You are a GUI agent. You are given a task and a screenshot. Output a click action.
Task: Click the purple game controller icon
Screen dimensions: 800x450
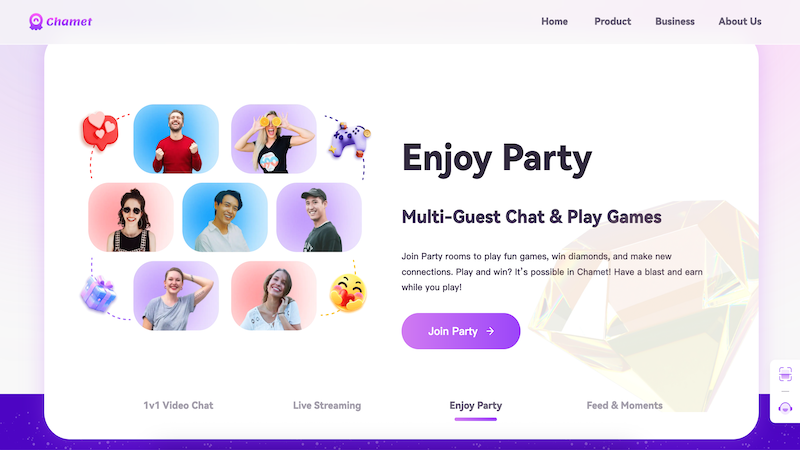(349, 139)
